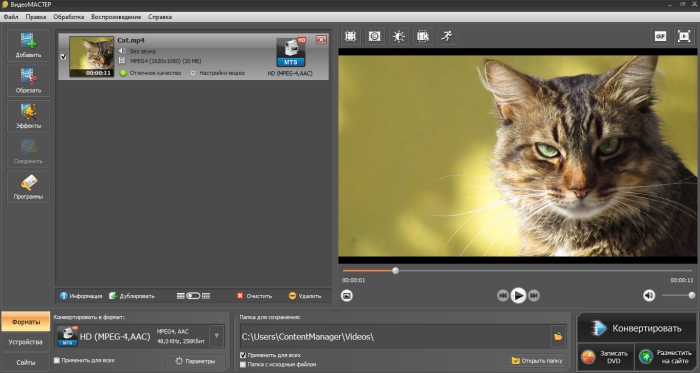
Task: Enable Папка с исходным файлом checkbox
Action: click(243, 365)
